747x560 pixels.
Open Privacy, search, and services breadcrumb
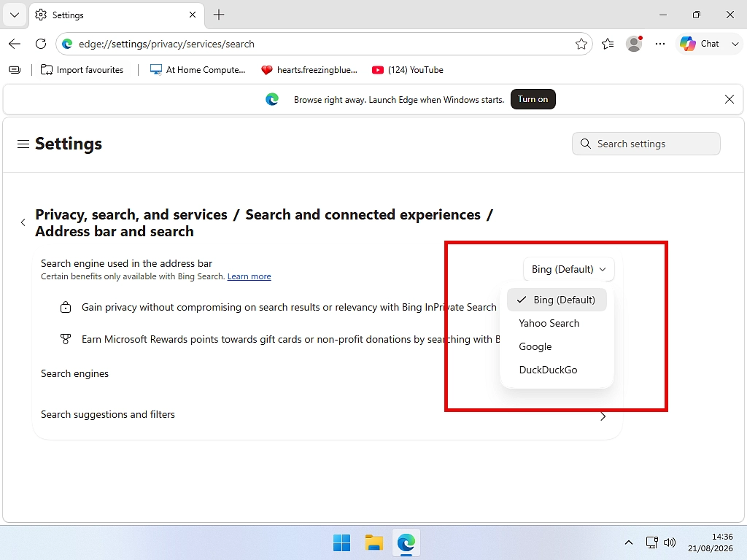(131, 215)
